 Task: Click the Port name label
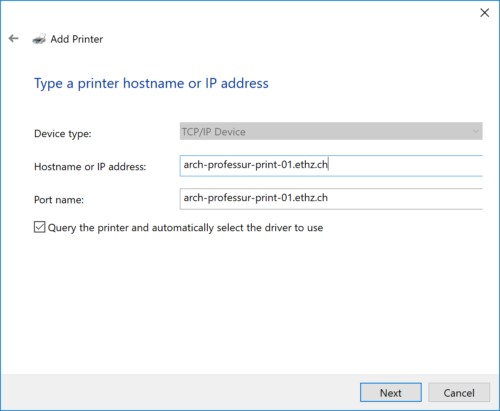(59, 200)
